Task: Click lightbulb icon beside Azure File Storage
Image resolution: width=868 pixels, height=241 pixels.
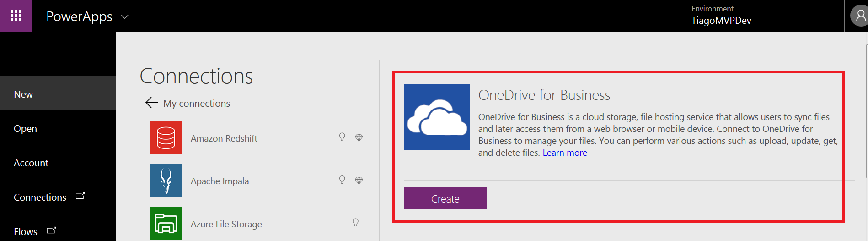Action: tap(355, 223)
